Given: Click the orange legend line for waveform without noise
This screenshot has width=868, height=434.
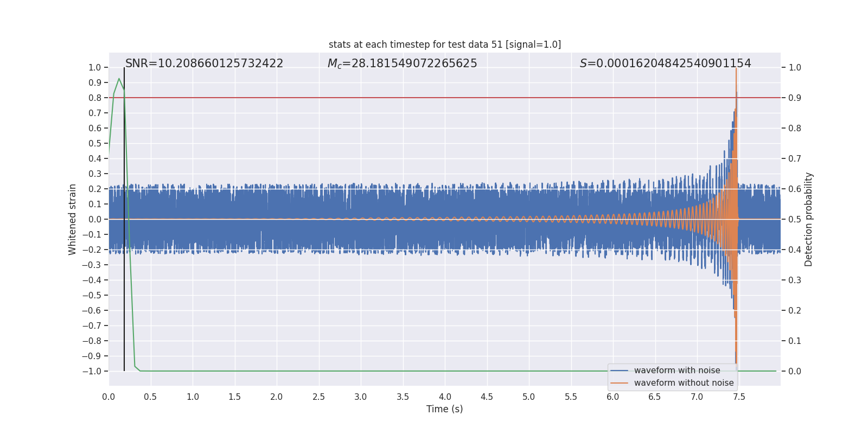Looking at the screenshot, I should (619, 383).
